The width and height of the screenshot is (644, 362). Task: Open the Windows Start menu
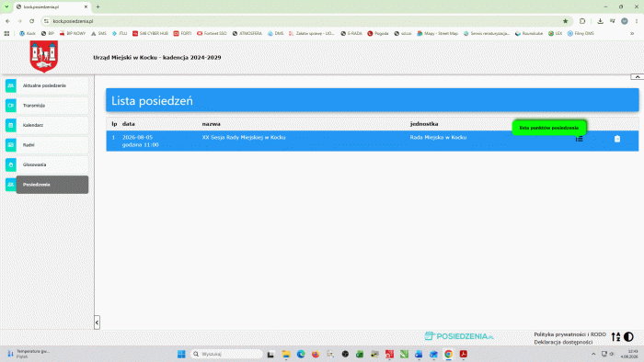(x=181, y=355)
